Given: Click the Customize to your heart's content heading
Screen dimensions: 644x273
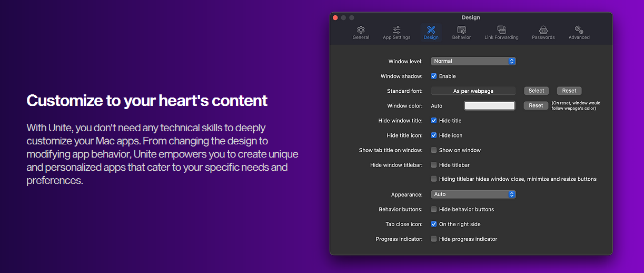Looking at the screenshot, I should (x=147, y=100).
